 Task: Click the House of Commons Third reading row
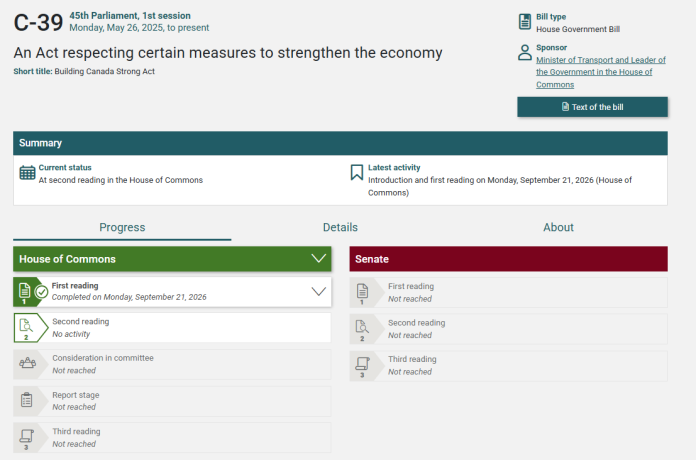(x=172, y=437)
